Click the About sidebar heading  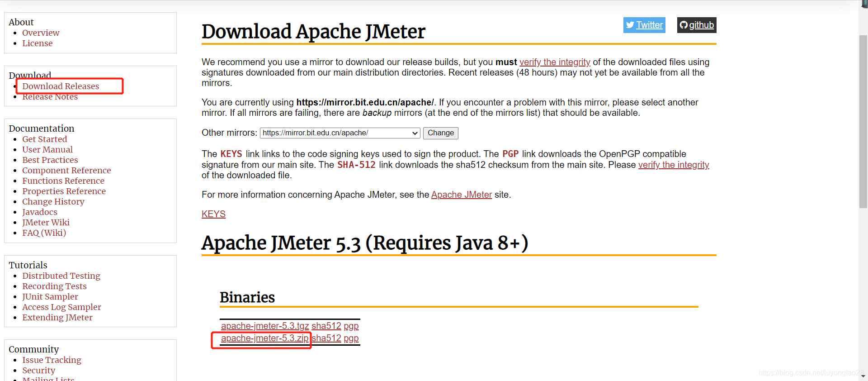[x=21, y=22]
